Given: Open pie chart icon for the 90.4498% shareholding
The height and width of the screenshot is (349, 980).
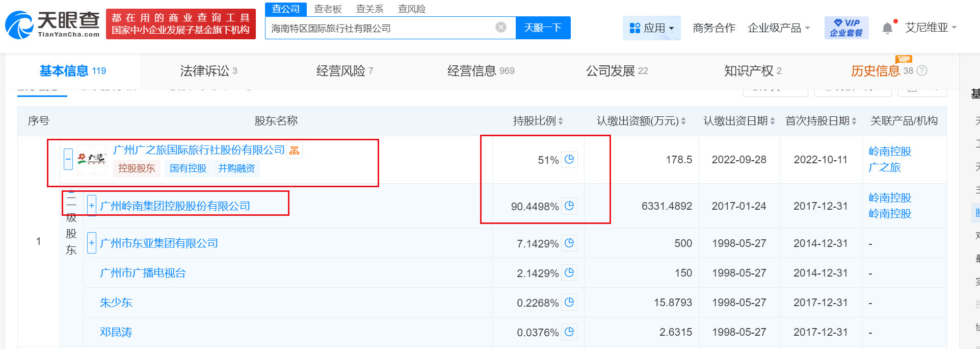Looking at the screenshot, I should click(569, 206).
